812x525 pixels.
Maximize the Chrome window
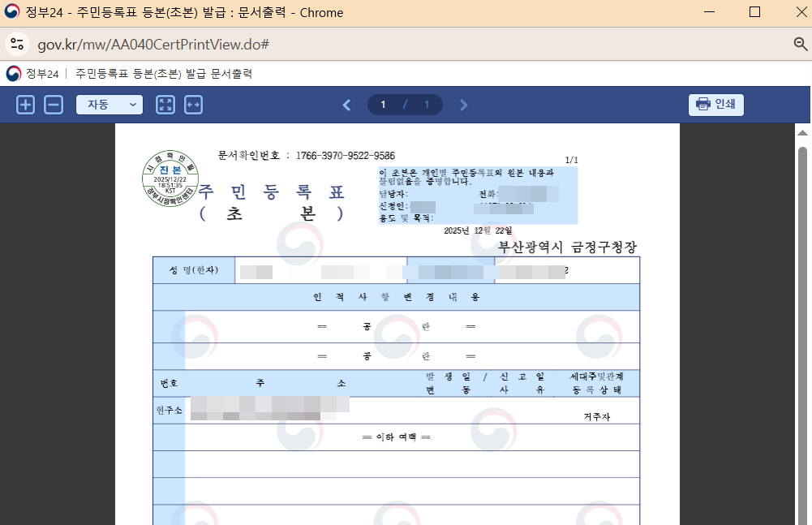coord(754,12)
